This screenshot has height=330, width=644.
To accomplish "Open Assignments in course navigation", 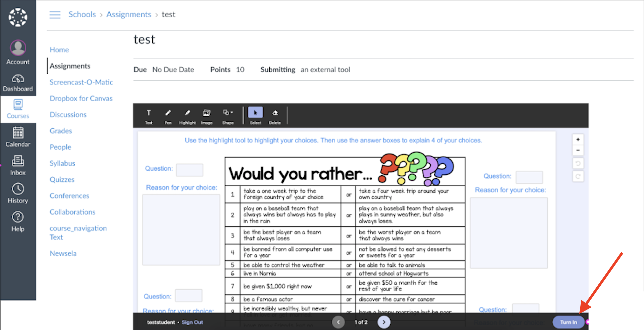I will (x=70, y=66).
